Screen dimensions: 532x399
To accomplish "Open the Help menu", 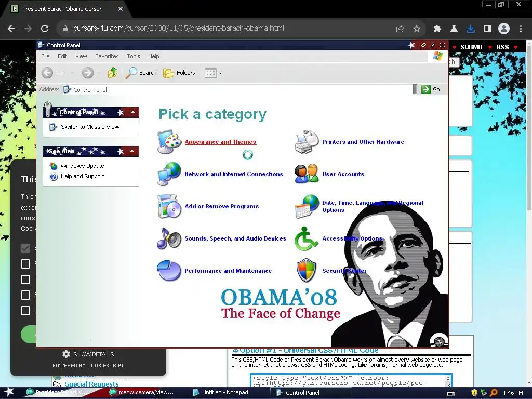I will click(x=153, y=56).
